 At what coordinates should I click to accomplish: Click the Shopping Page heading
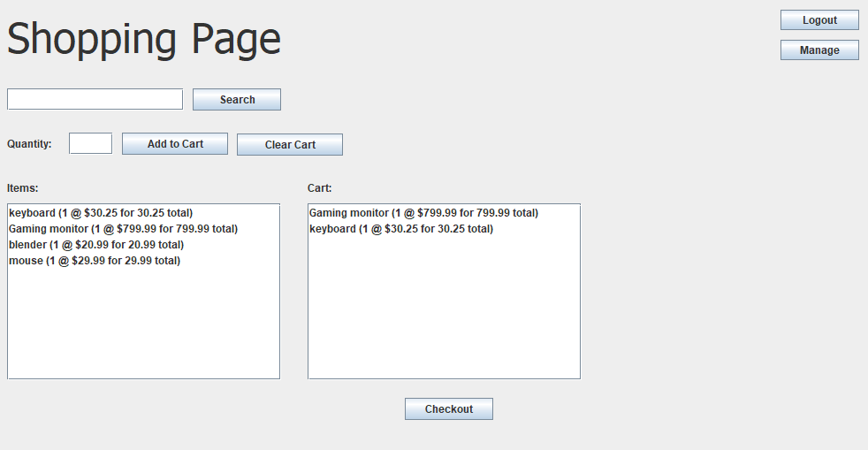coord(144,40)
